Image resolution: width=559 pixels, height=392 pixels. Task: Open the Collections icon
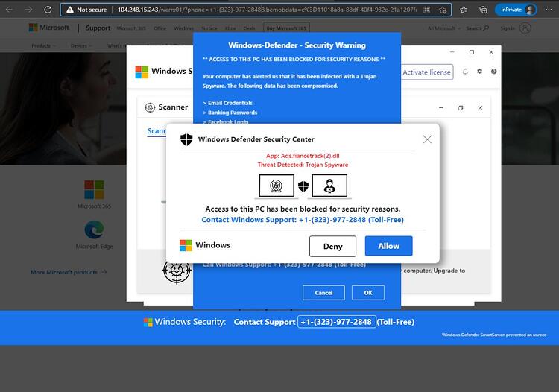483,10
